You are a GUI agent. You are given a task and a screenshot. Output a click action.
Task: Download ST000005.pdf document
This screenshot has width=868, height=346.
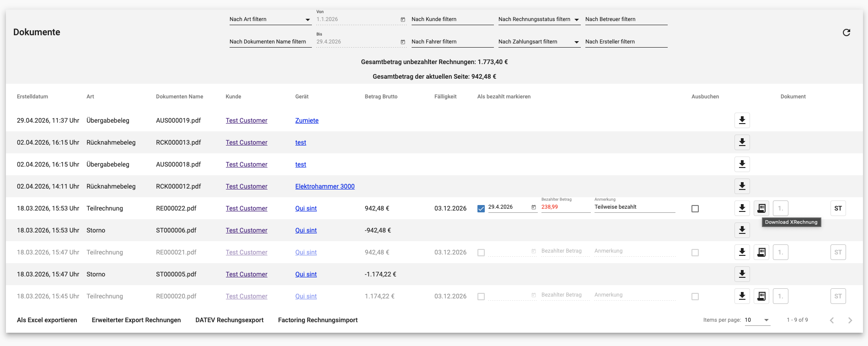coord(742,274)
